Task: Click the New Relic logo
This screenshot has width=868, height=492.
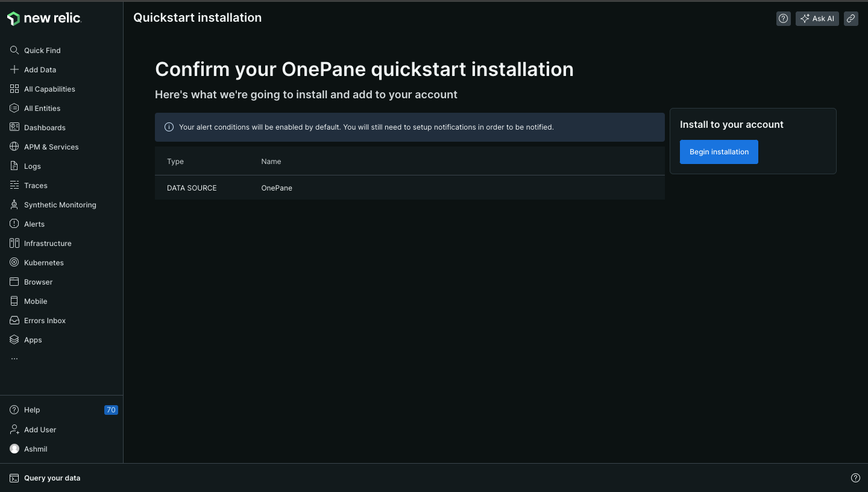Action: pos(44,19)
